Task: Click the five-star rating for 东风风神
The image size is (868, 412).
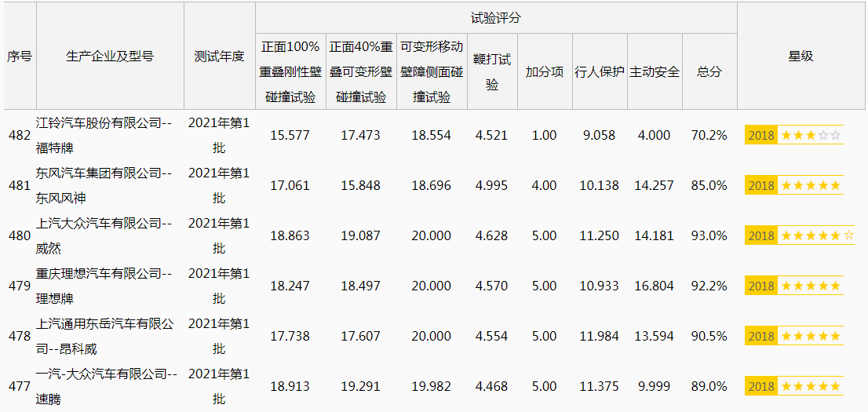Action: (x=810, y=185)
